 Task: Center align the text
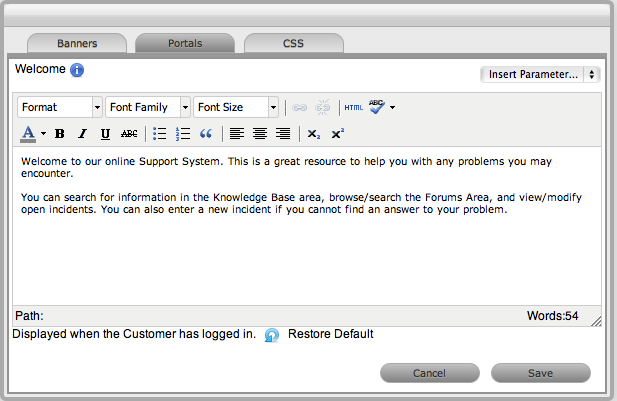(260, 134)
